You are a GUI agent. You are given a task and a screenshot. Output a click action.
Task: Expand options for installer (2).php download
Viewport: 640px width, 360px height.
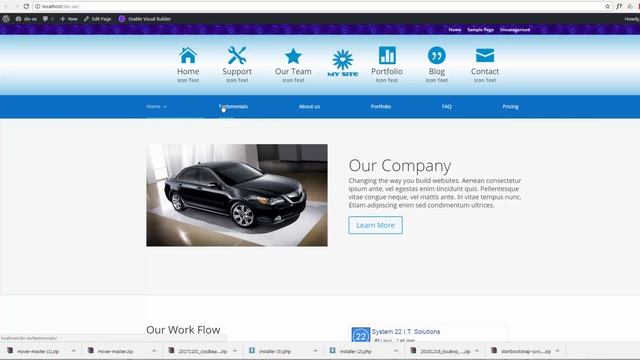(396, 351)
